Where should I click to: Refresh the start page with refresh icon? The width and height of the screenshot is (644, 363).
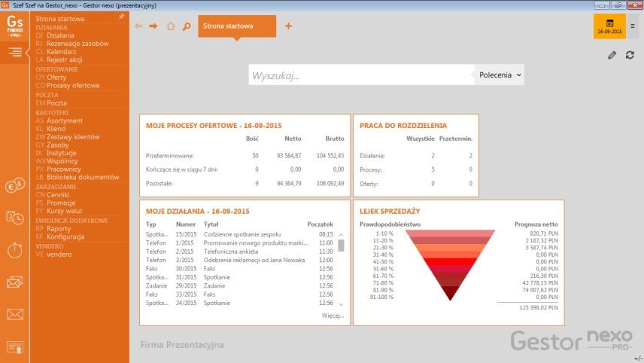pos(630,55)
